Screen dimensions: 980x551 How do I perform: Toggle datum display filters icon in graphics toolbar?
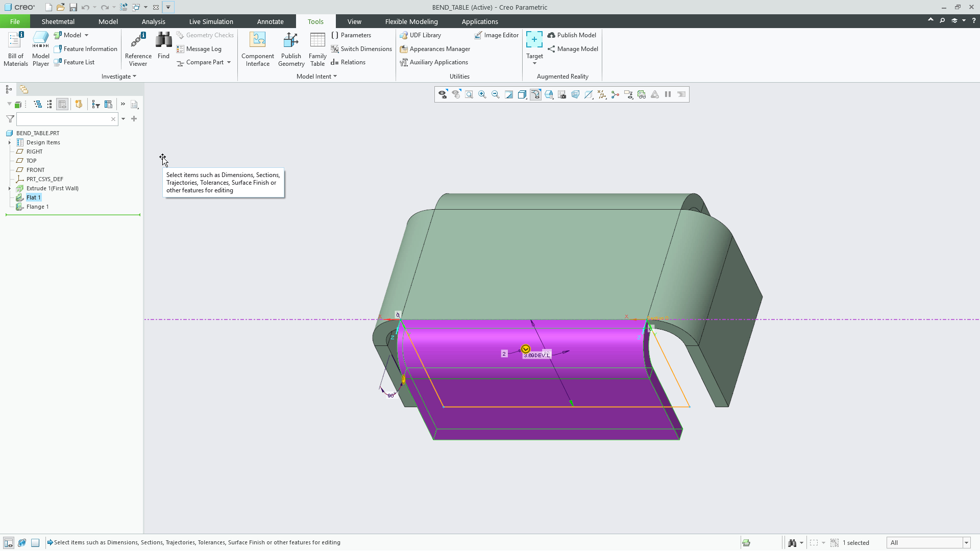tap(602, 94)
